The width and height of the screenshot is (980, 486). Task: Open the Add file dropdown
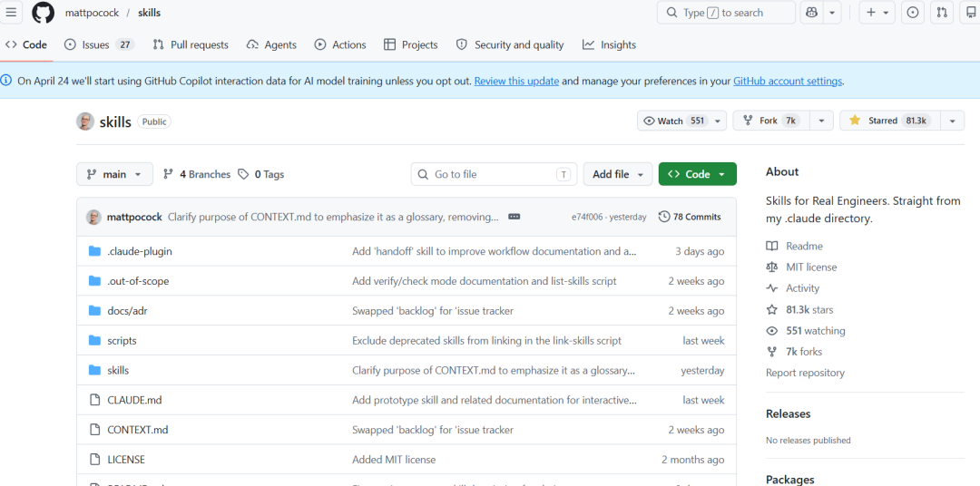(x=618, y=174)
